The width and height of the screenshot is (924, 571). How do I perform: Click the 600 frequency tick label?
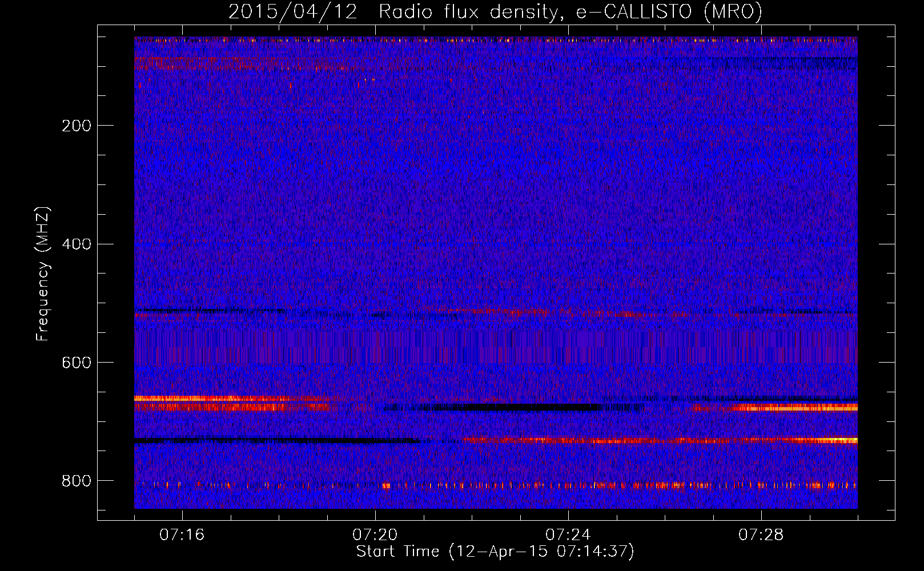tap(77, 363)
